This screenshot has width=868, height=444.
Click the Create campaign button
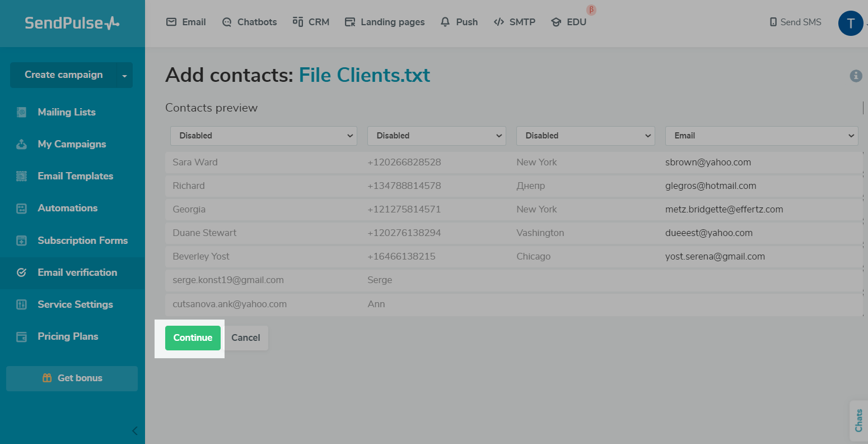pyautogui.click(x=63, y=75)
